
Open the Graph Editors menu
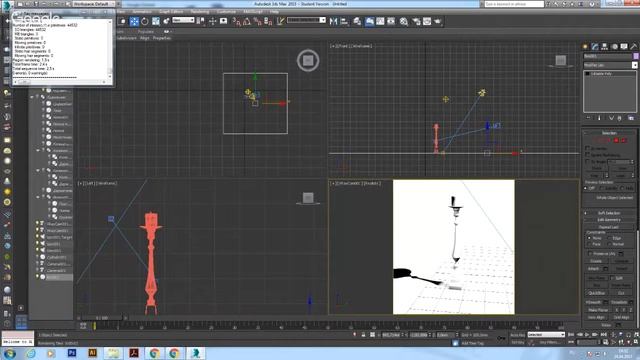pos(171,12)
